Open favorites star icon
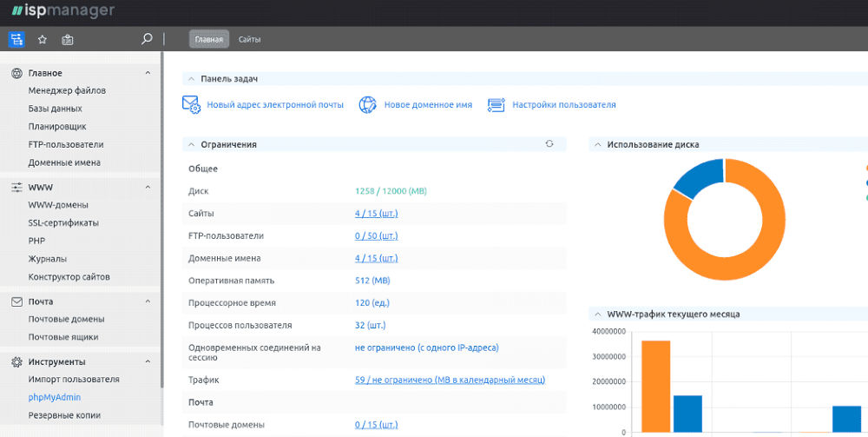The image size is (868, 437). pos(42,39)
